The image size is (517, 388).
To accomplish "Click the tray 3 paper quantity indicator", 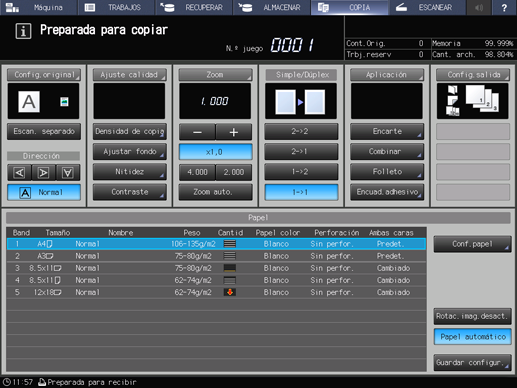I will [230, 268].
